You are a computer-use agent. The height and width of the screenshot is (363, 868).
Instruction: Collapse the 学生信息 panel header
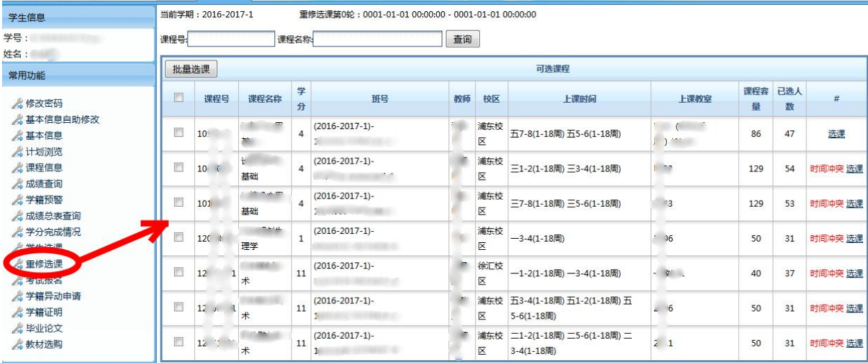(x=76, y=17)
